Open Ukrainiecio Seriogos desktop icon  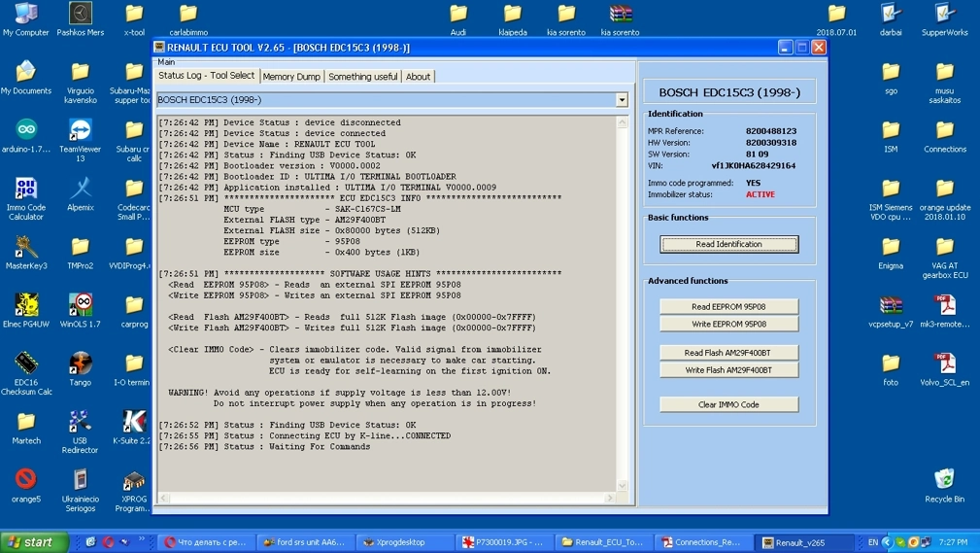tap(80, 489)
